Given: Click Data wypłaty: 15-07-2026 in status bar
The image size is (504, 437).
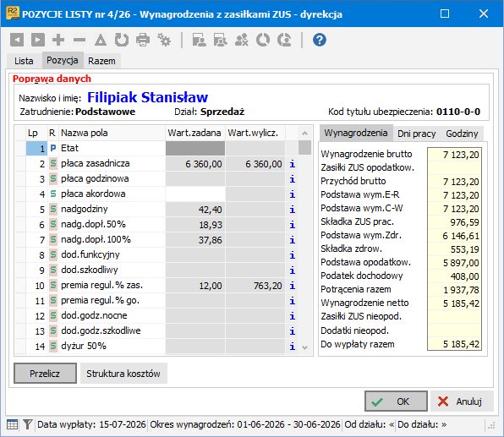Looking at the screenshot, I should coord(91,424).
